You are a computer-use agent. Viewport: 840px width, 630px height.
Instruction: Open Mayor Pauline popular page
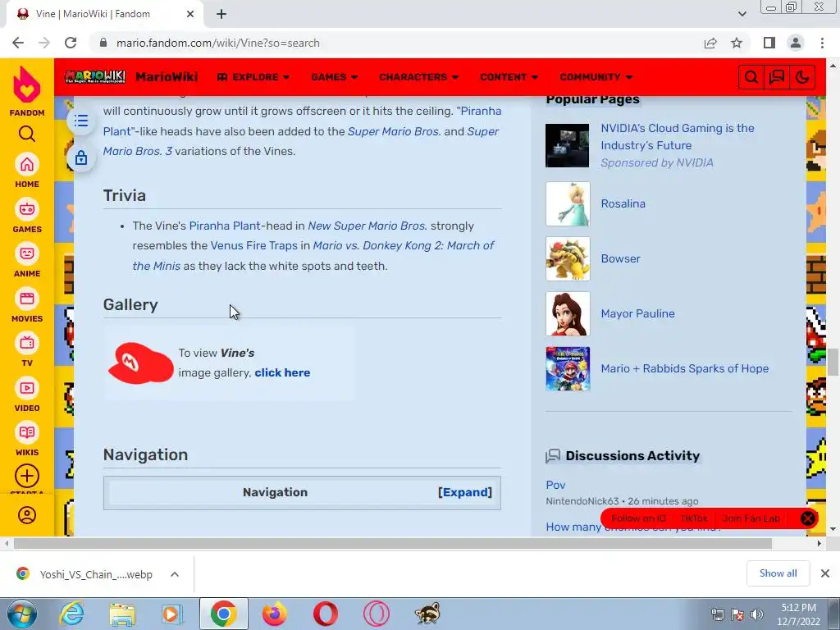tap(637, 314)
